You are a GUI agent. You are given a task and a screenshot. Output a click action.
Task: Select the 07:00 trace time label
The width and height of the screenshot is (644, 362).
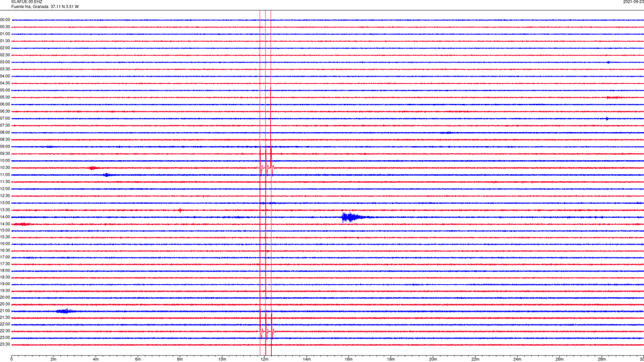[x=5, y=118]
